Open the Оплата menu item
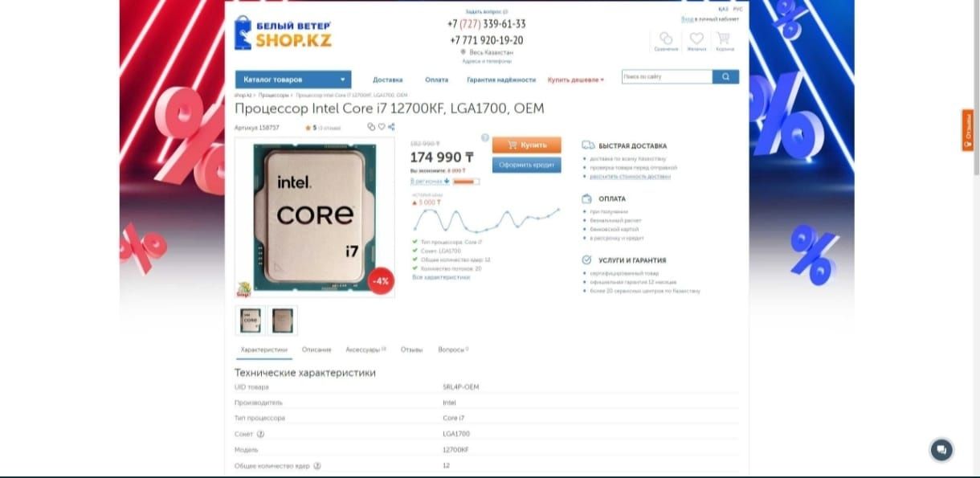This screenshot has width=980, height=478. click(437, 80)
